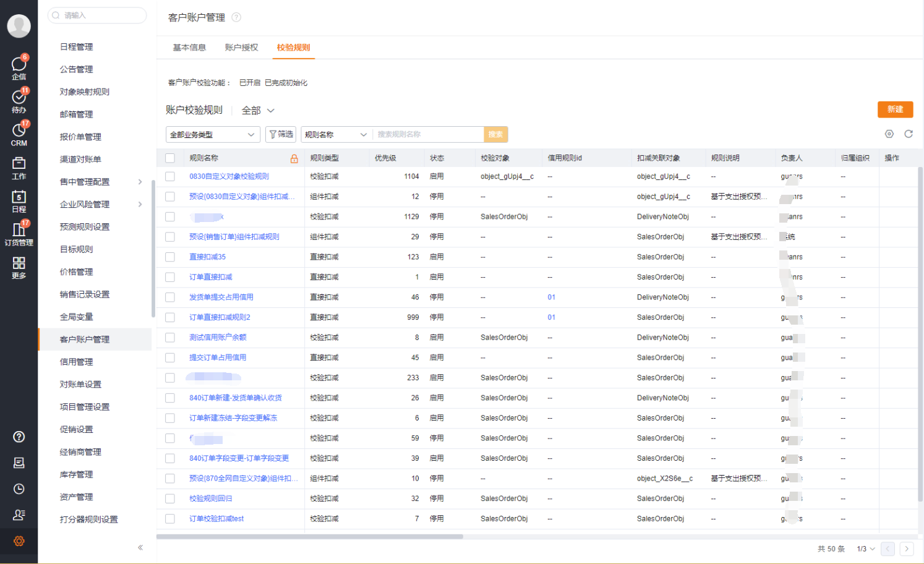This screenshot has width=924, height=564.
Task: Click the refresh icon above the table
Action: (908, 134)
